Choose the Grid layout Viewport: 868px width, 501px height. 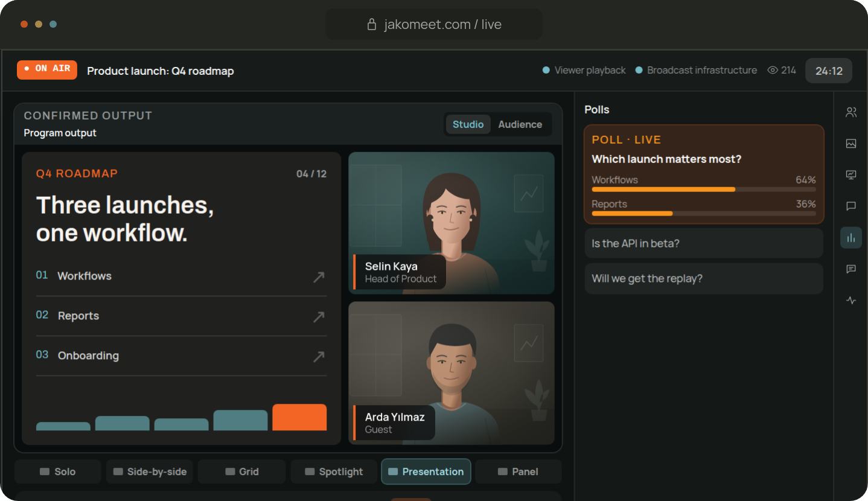point(242,472)
